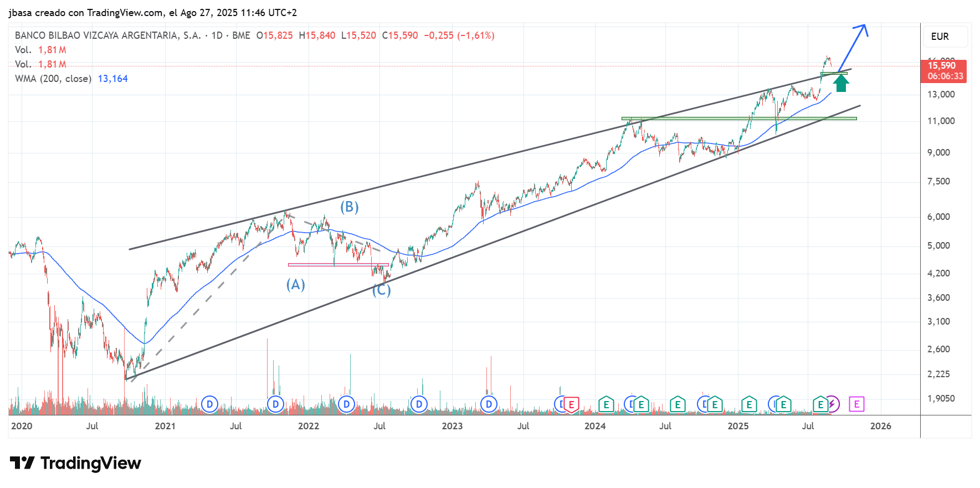Select the (B) wave label
Screen dimensions: 980x488
coord(350,207)
